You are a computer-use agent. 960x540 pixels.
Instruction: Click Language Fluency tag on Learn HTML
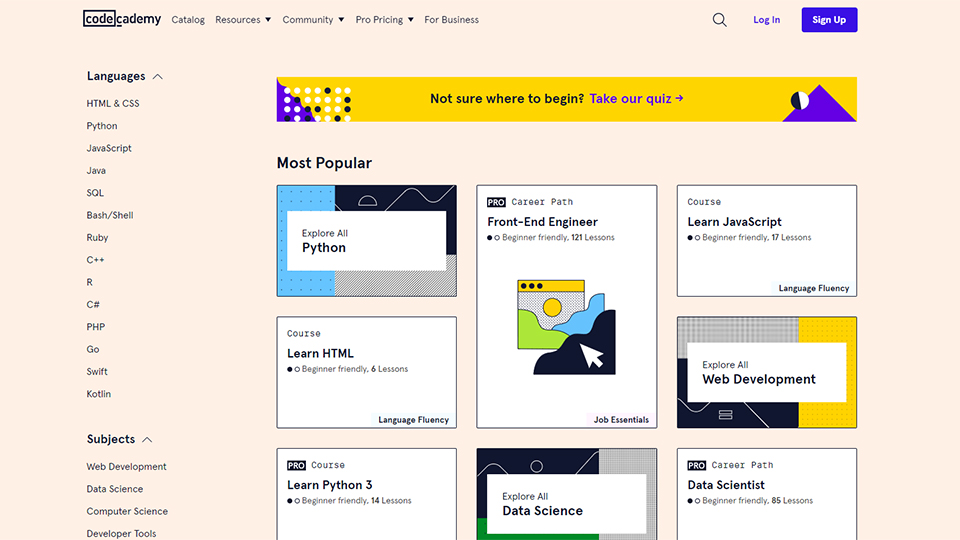pyautogui.click(x=413, y=419)
